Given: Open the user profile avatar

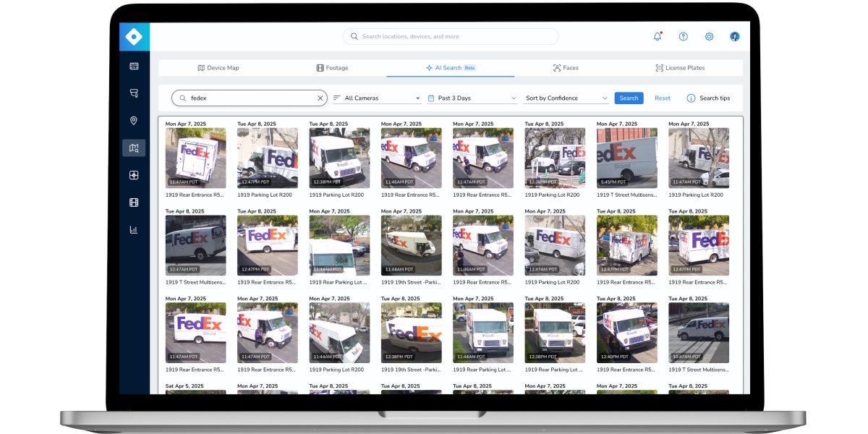Looking at the screenshot, I should click(735, 36).
